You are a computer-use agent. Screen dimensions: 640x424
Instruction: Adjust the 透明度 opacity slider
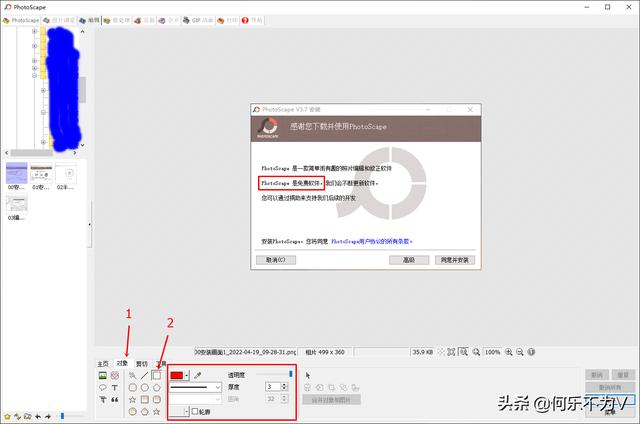tap(274, 374)
